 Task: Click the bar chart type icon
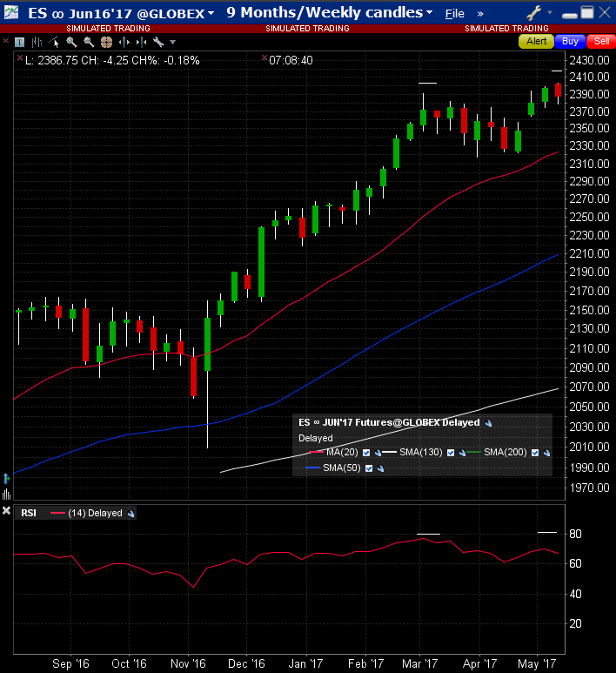[36, 42]
